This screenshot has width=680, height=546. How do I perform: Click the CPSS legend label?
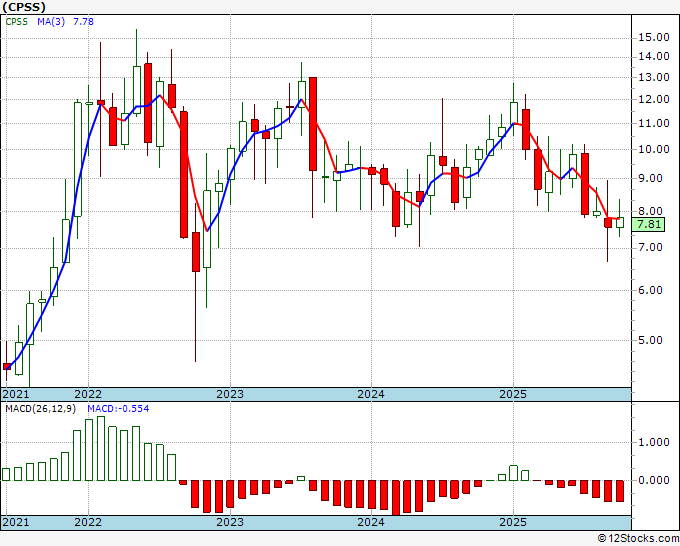coord(16,22)
